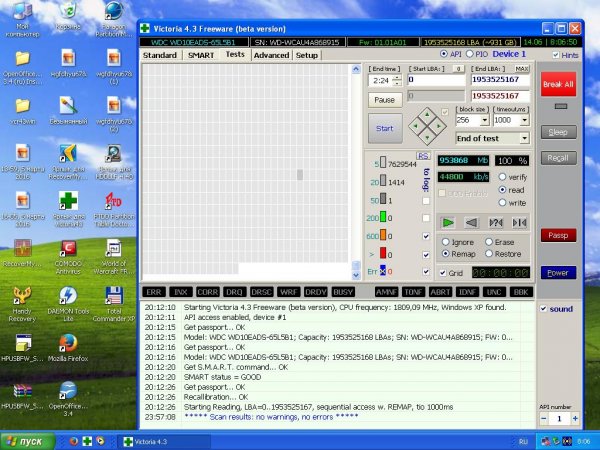The height and width of the screenshot is (450, 600).
Task: Click the Start LBA input field
Action: [436, 80]
